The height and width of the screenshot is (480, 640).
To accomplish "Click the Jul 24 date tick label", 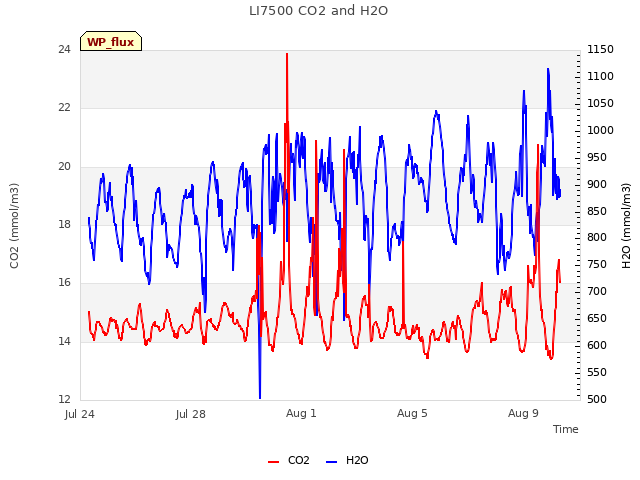I will [x=80, y=414].
